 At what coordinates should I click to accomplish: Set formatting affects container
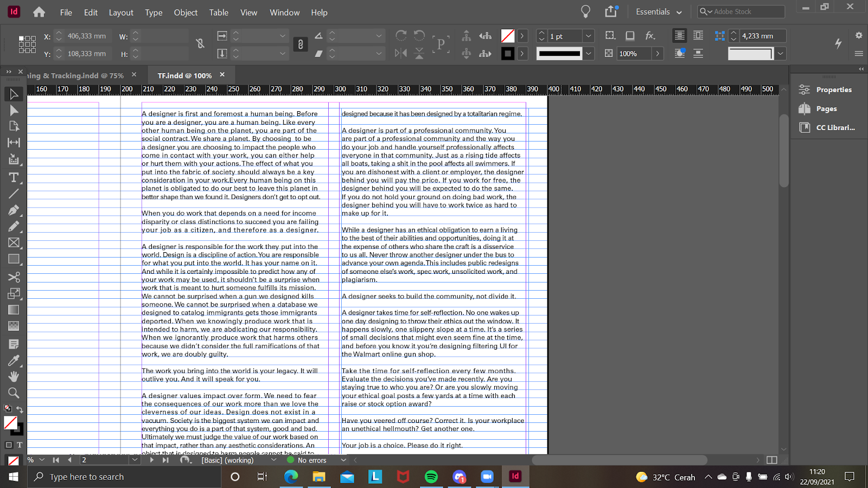[x=9, y=445]
